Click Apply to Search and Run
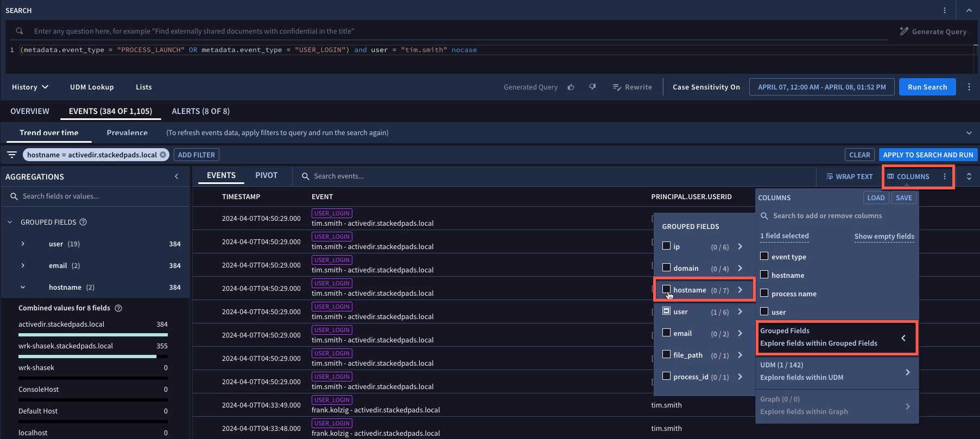Viewport: 980px width, 439px height. pyautogui.click(x=928, y=155)
